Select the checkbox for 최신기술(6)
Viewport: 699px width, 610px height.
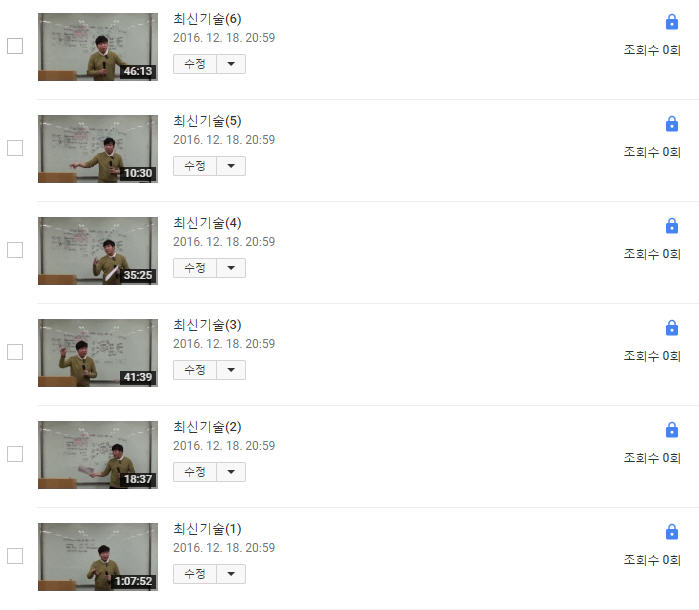15,46
